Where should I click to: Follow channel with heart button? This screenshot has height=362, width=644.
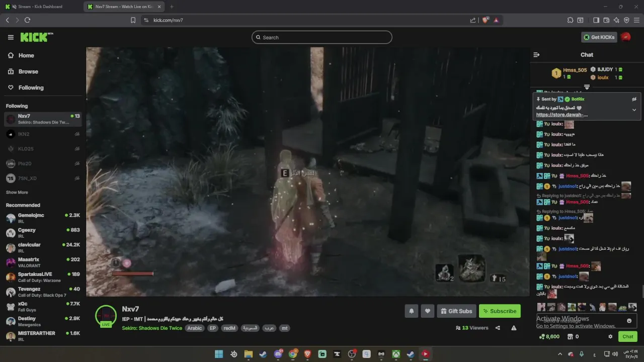coord(428,311)
